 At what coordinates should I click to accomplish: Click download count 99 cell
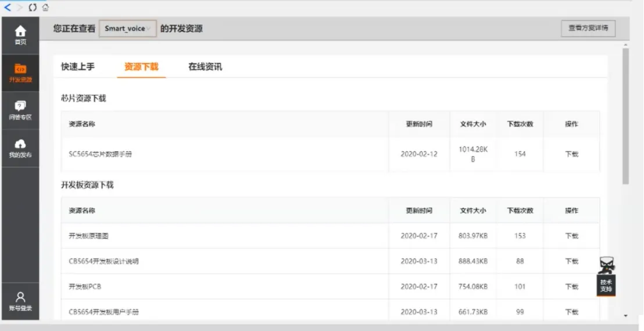520,312
